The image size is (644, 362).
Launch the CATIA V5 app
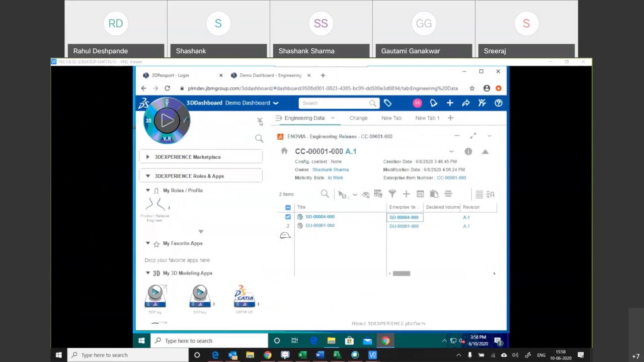click(244, 299)
